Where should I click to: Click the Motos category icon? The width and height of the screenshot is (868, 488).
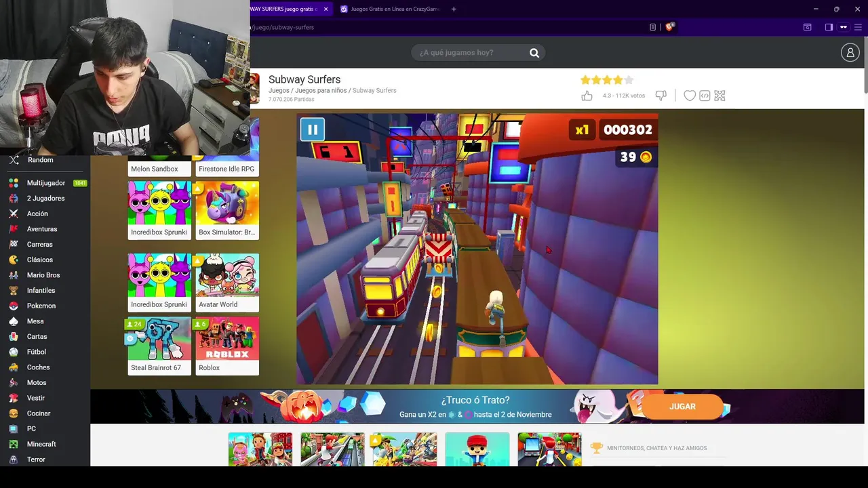click(14, 383)
